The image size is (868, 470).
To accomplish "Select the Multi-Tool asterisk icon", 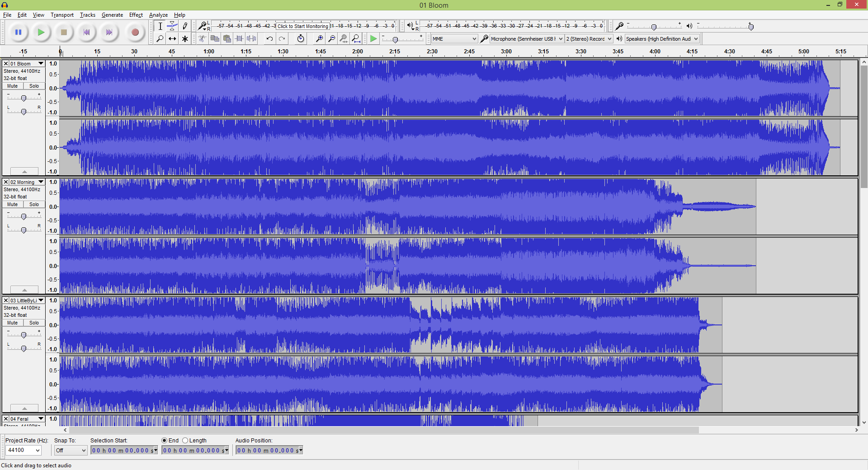I will coord(184,38).
